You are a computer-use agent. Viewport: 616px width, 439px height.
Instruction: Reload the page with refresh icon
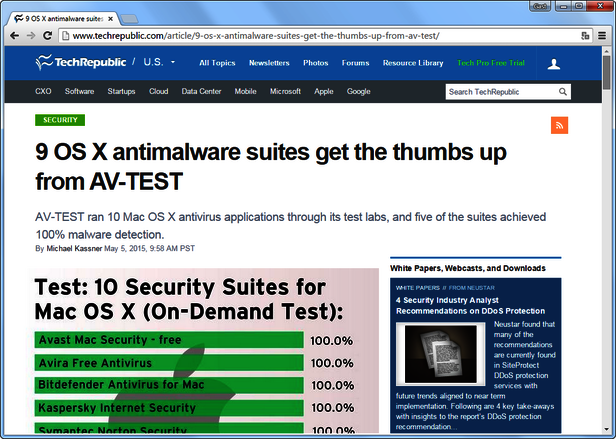[x=54, y=36]
